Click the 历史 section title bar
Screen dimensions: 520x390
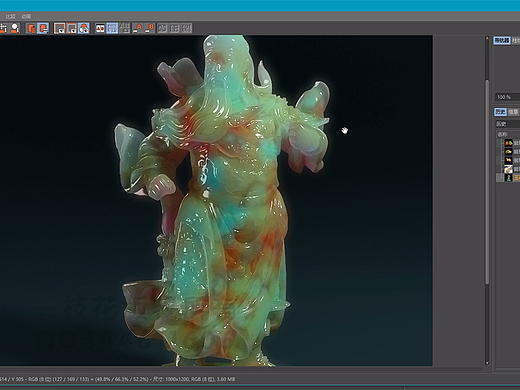(x=507, y=124)
